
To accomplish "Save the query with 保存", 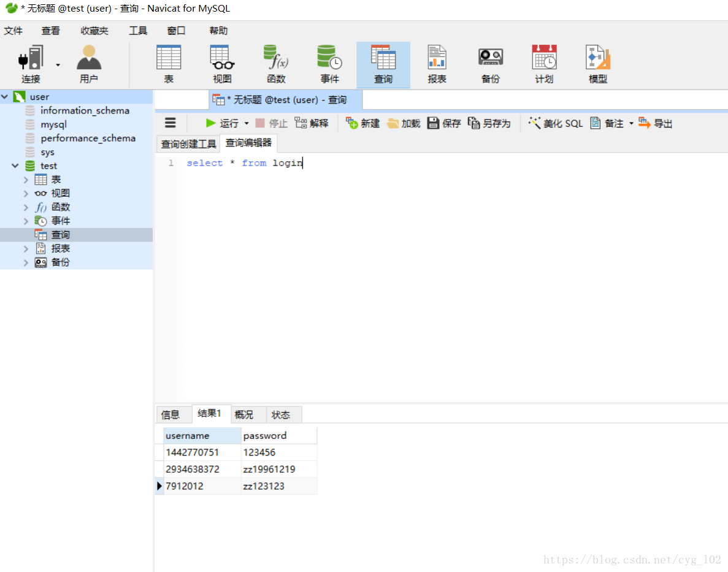I will click(x=444, y=123).
